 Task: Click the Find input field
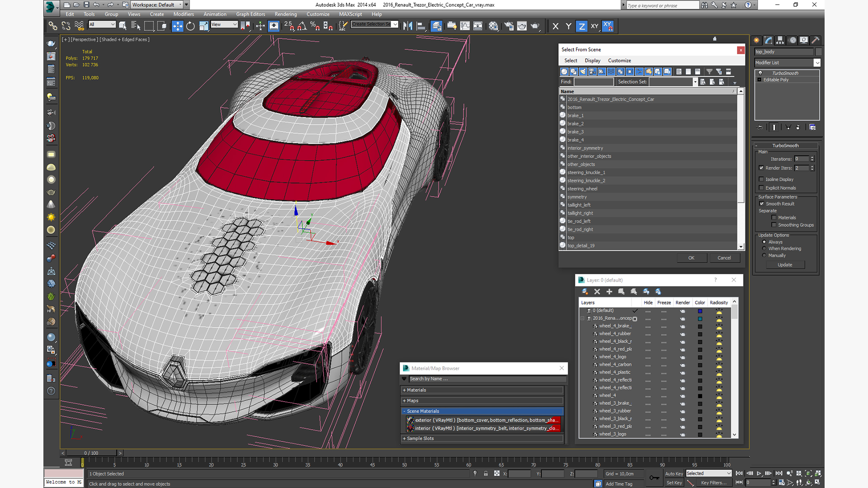(594, 82)
